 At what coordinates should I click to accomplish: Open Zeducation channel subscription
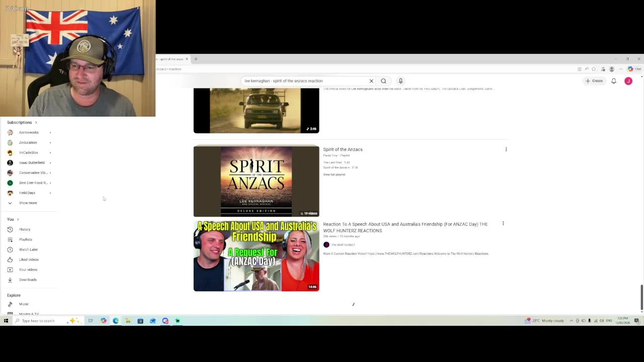coord(28,142)
